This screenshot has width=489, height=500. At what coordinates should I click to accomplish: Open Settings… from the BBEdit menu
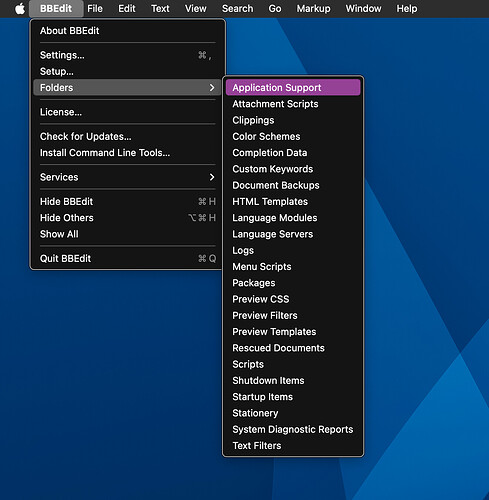point(127,55)
